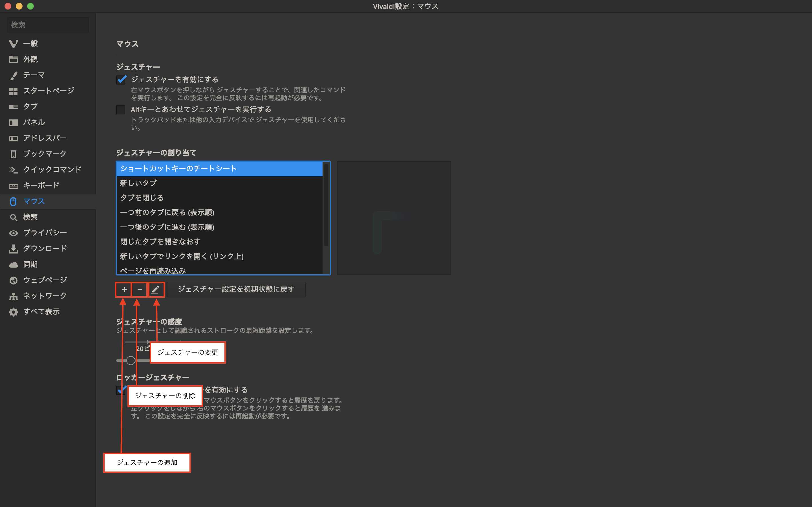Open the スタートページ settings section
Viewport: 812px width, 507px height.
tap(48, 90)
